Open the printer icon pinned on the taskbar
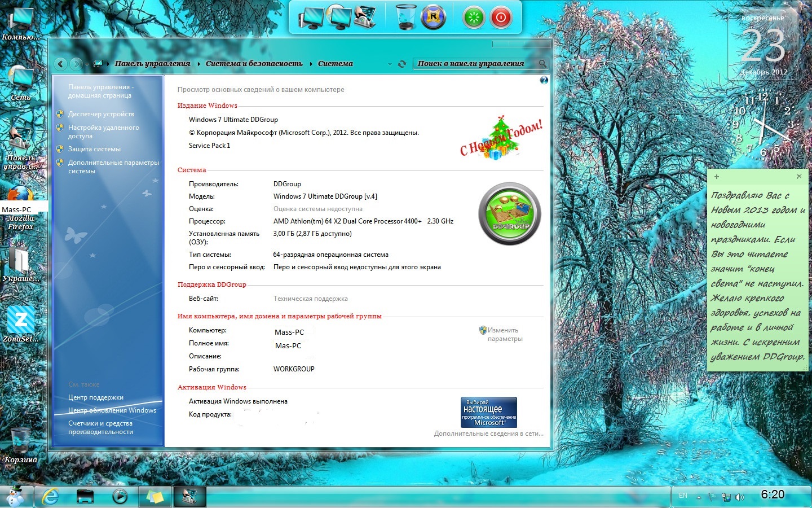 point(85,497)
